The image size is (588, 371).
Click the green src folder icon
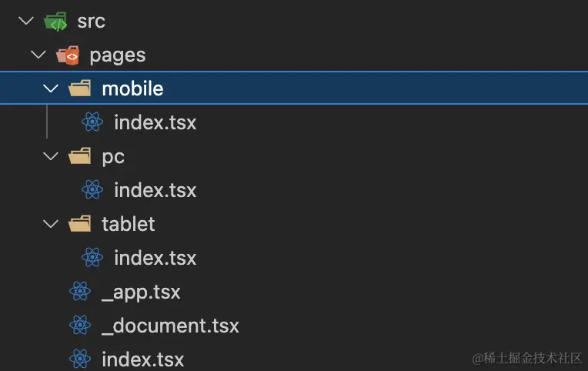pos(55,22)
